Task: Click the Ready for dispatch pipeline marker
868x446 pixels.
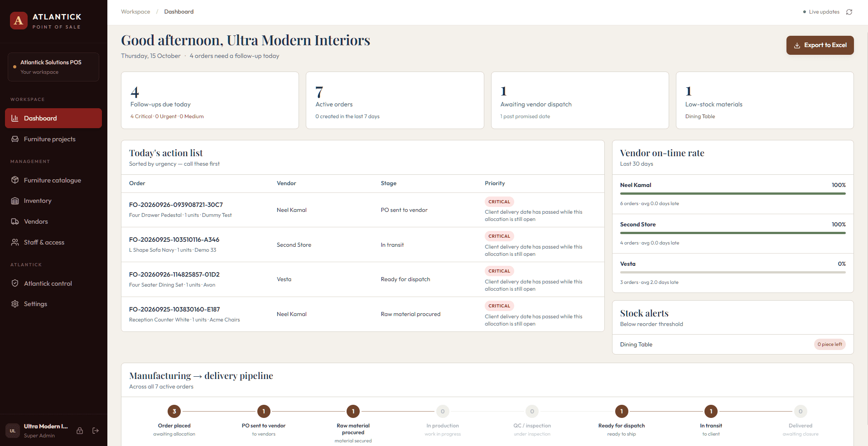Action: tap(622, 411)
